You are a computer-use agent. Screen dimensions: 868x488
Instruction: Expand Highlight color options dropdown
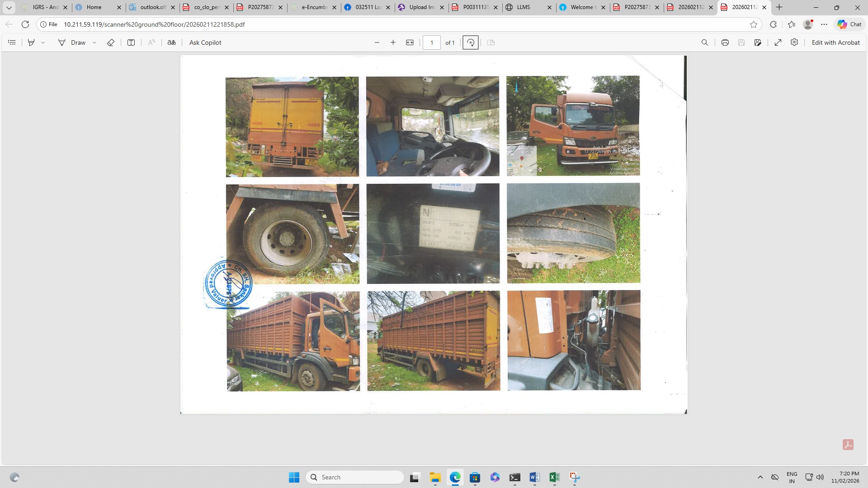tap(43, 42)
